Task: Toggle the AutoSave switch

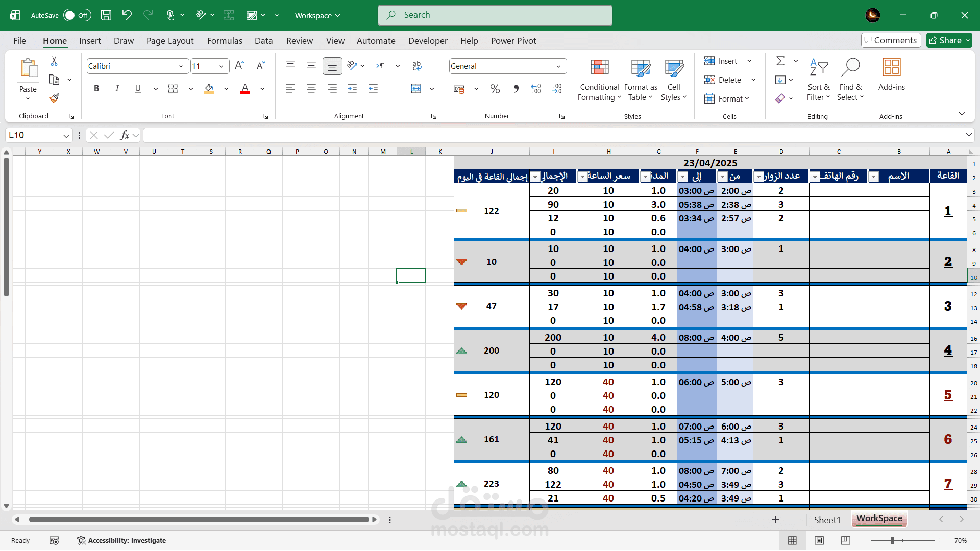Action: click(x=77, y=15)
